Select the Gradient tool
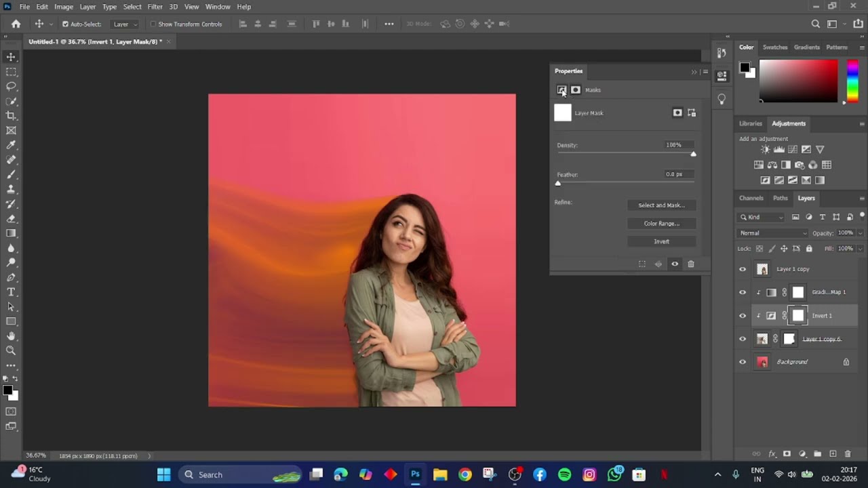The width and height of the screenshot is (868, 488). click(11, 233)
